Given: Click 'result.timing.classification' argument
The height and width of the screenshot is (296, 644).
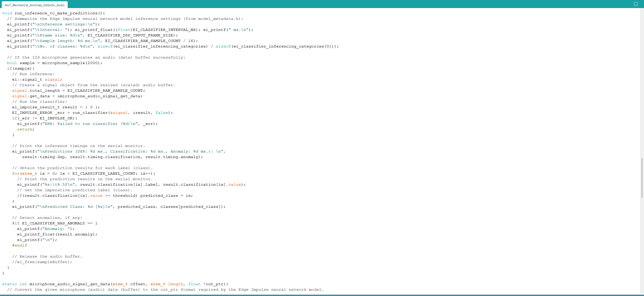Looking at the screenshot, I should (105, 157).
